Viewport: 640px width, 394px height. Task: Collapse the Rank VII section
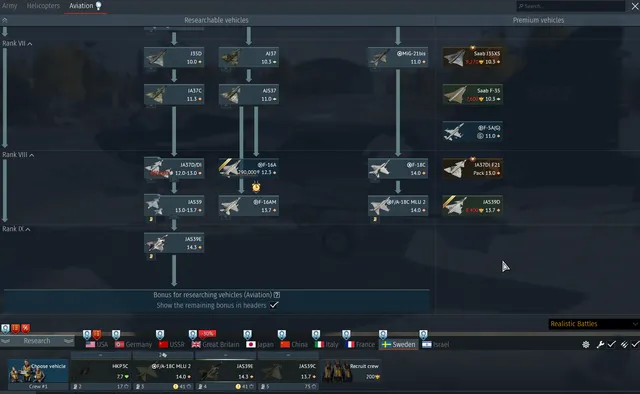tap(17, 43)
